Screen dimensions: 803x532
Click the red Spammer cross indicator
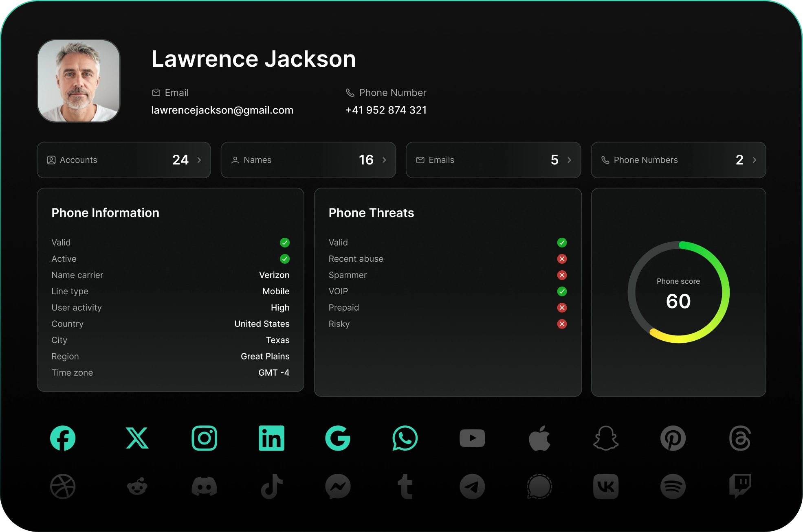pyautogui.click(x=562, y=275)
